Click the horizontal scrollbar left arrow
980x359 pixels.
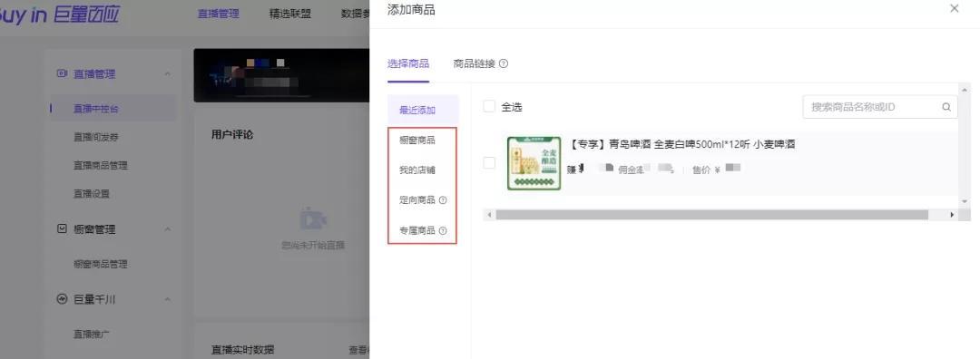pos(489,215)
